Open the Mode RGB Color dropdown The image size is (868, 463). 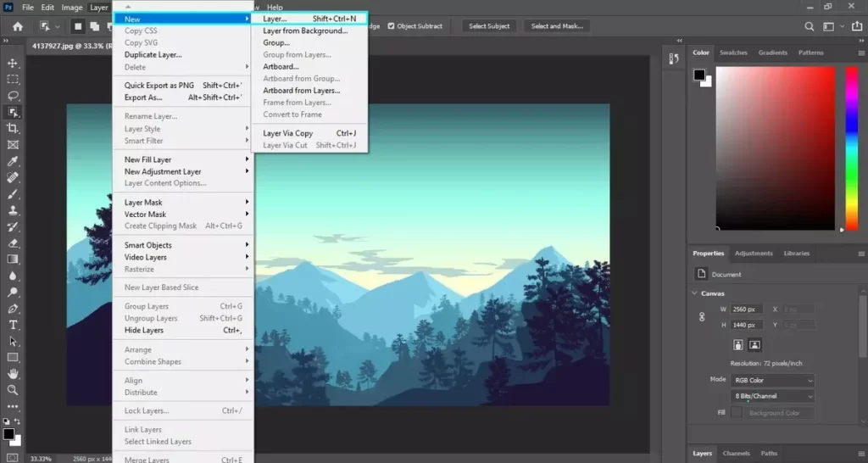click(x=773, y=381)
